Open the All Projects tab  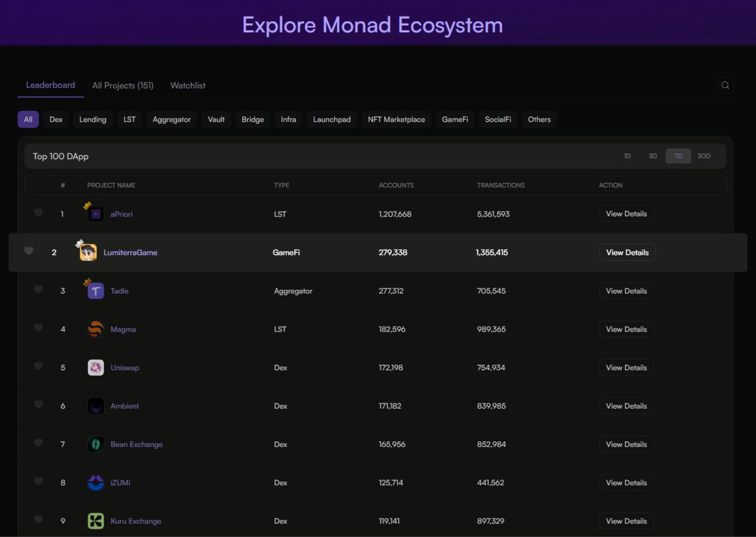(123, 85)
